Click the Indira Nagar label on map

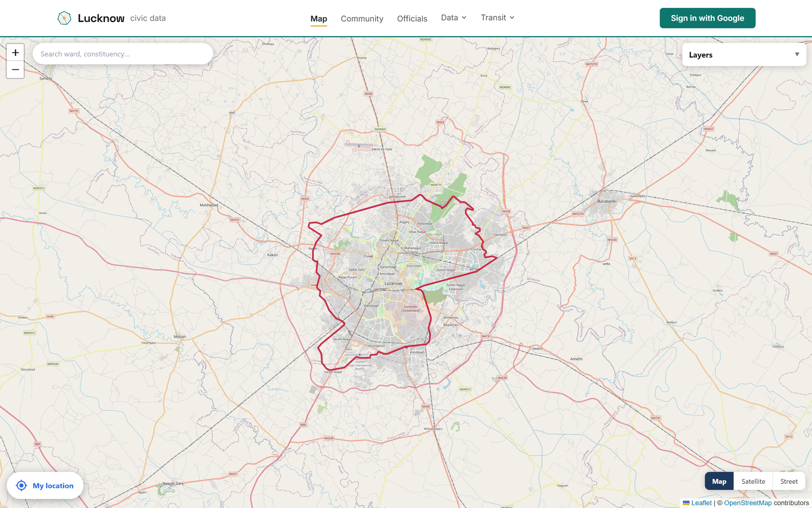click(x=439, y=243)
